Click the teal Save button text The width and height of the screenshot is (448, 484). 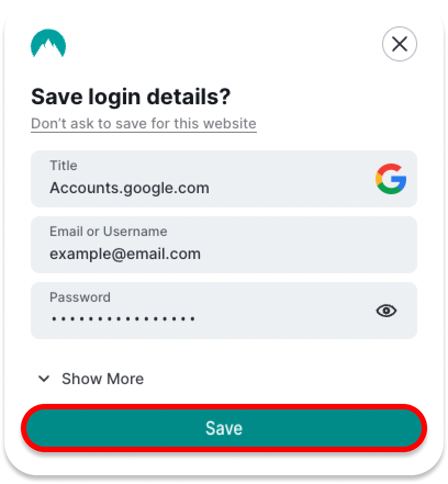(224, 428)
